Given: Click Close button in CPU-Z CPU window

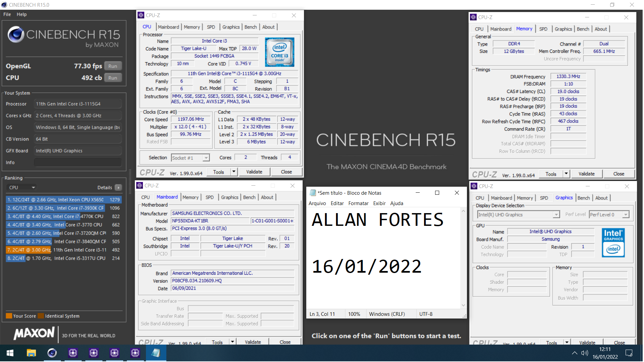Looking at the screenshot, I should [287, 172].
